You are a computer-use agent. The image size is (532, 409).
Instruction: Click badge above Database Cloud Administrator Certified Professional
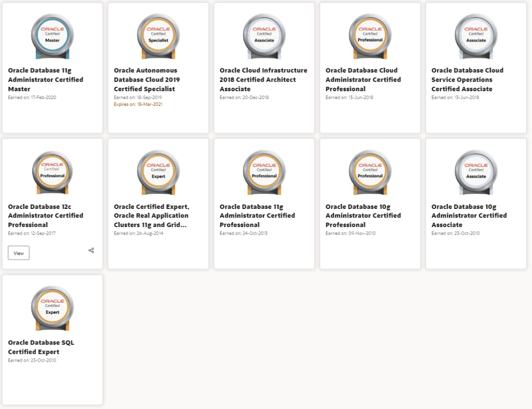pyautogui.click(x=370, y=36)
